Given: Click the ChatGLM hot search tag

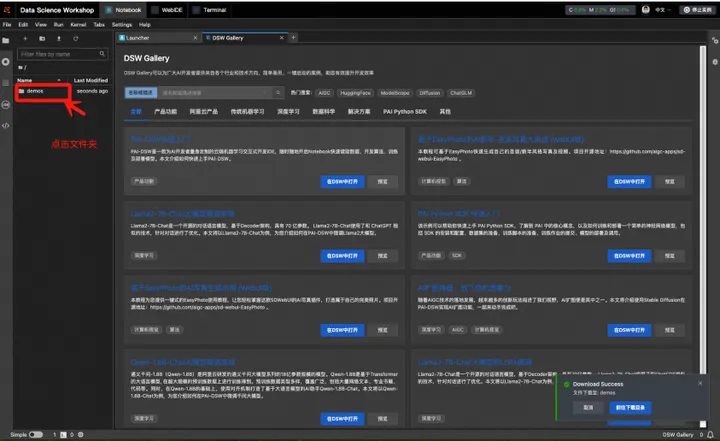Looking at the screenshot, I should coord(461,93).
